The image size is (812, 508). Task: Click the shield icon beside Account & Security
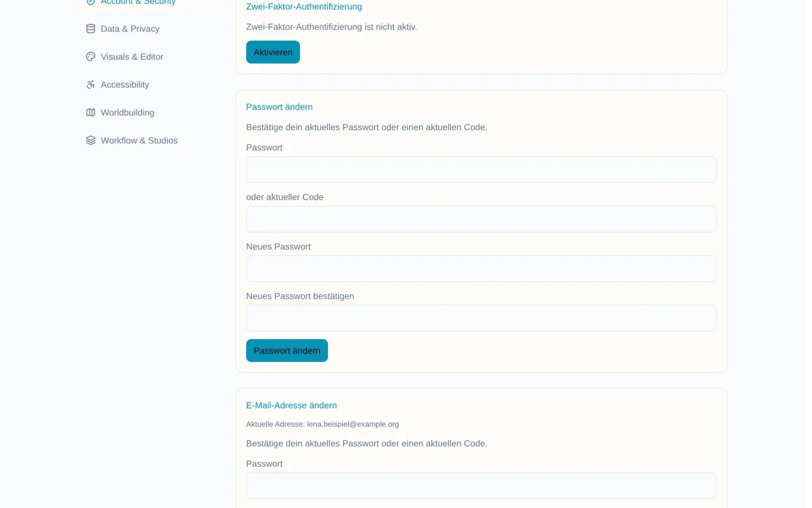[x=90, y=2]
